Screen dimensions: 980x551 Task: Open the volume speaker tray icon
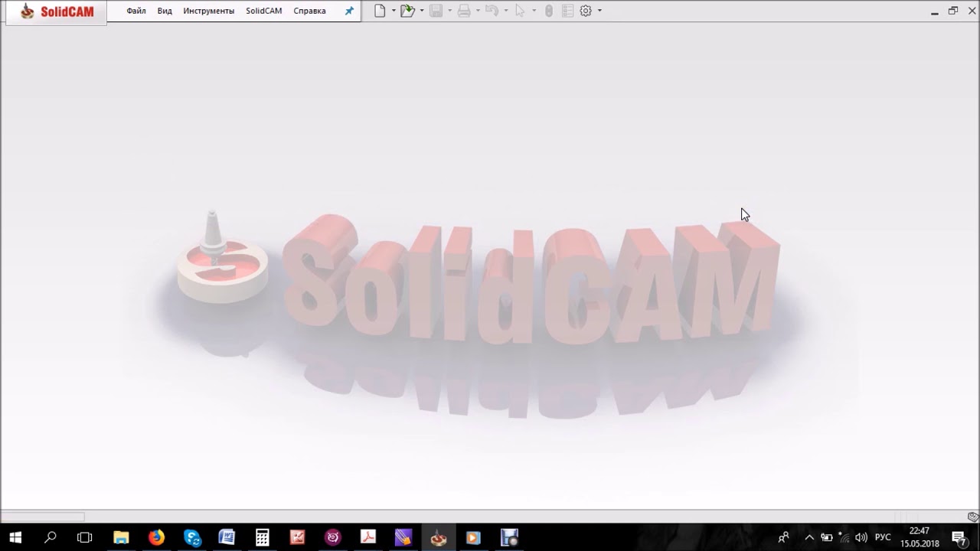861,537
